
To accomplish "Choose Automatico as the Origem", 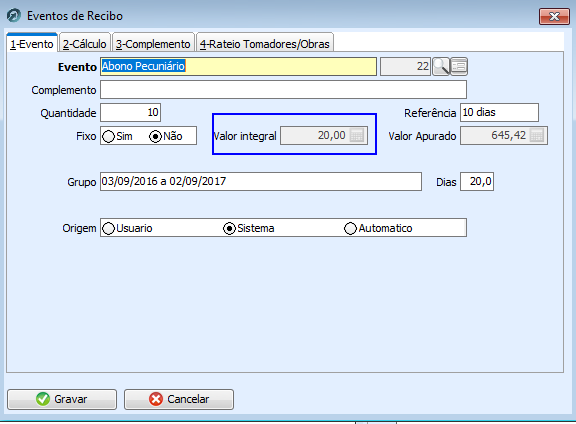I will [350, 228].
